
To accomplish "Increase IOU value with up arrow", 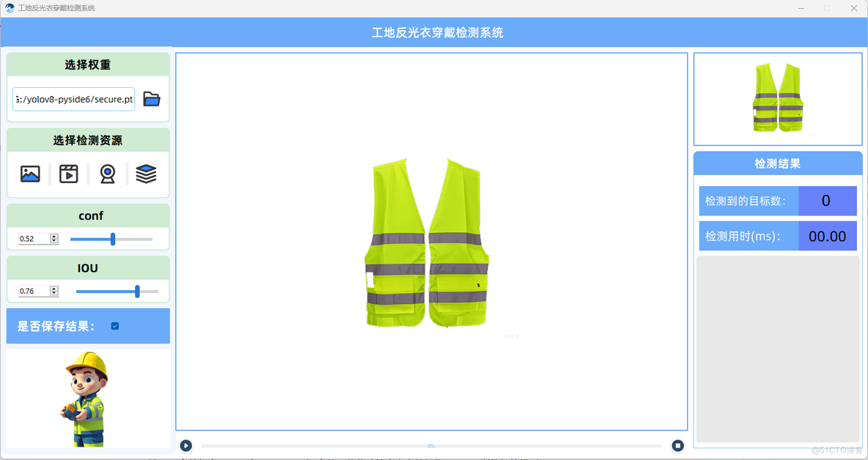I will (x=54, y=288).
